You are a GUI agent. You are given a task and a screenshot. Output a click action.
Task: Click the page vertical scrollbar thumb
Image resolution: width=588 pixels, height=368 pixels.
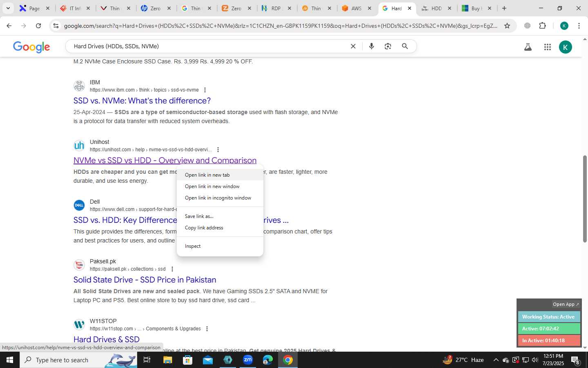tap(585, 199)
